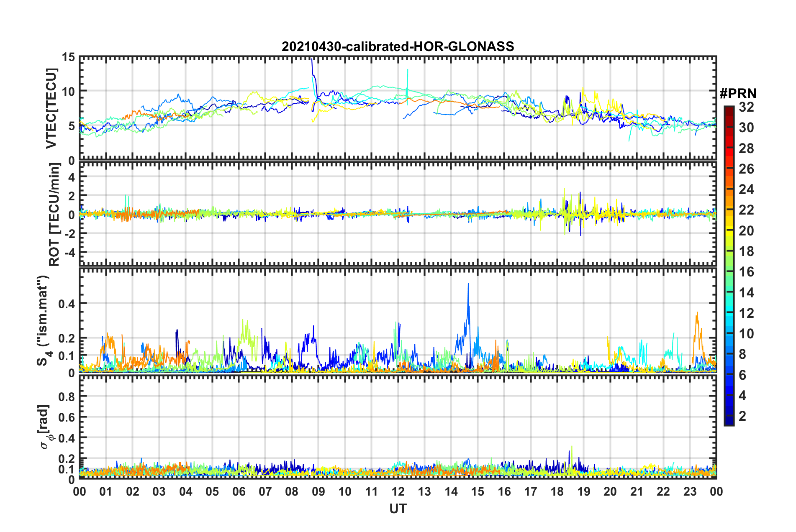The width and height of the screenshot is (796, 532).
Task: Select the PRN colorbar tick label 6
Action: click(x=742, y=375)
